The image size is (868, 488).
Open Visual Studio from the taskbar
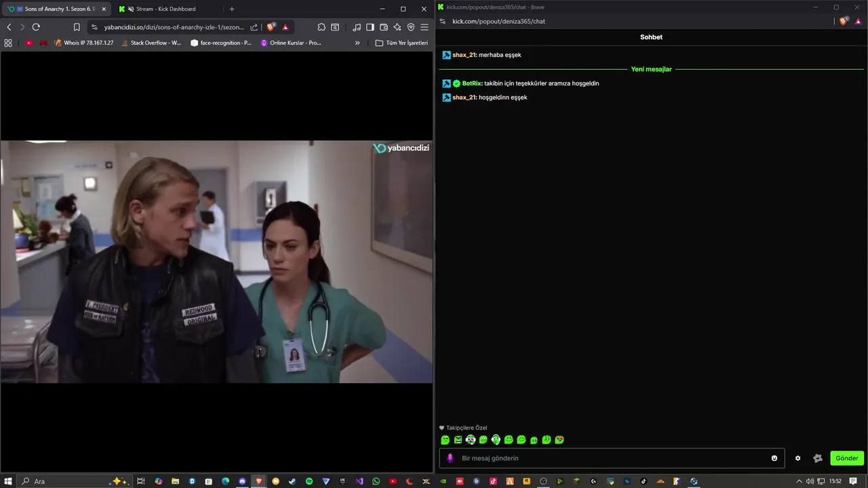point(359,481)
